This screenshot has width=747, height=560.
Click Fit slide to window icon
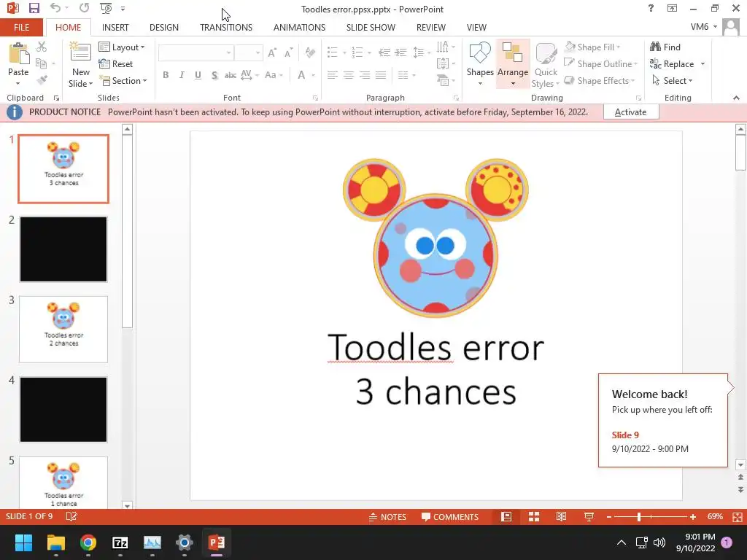tap(738, 517)
